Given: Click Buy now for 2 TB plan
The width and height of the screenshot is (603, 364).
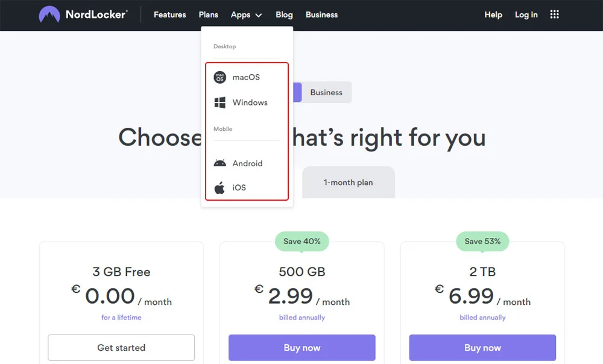Looking at the screenshot, I should coord(482,348).
